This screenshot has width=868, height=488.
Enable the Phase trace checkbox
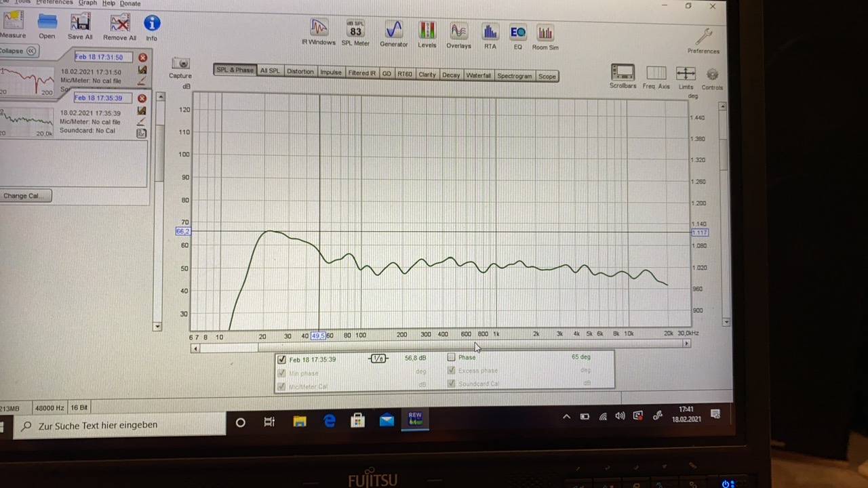click(452, 357)
